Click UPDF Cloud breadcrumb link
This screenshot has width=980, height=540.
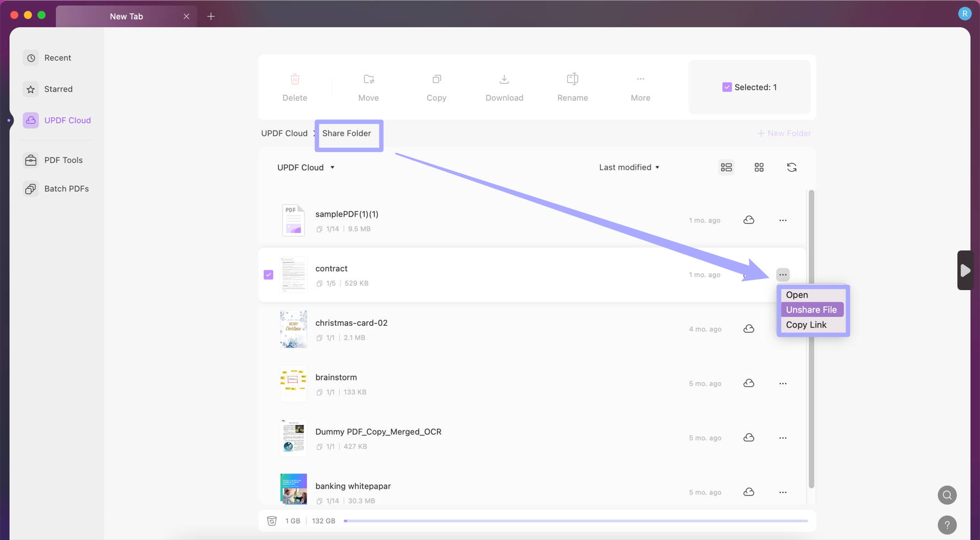(284, 133)
